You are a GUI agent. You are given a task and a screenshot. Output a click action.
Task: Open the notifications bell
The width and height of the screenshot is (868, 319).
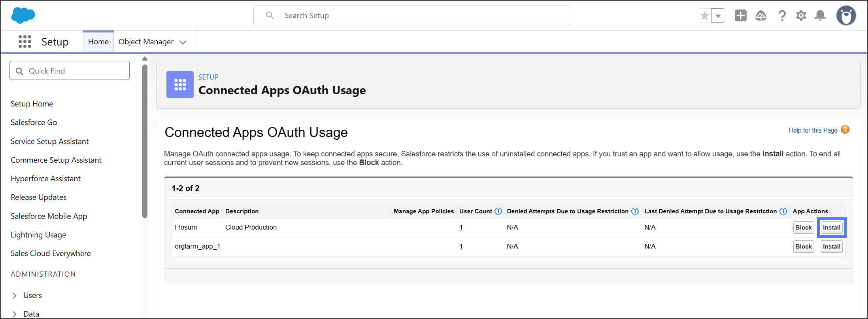tap(820, 15)
